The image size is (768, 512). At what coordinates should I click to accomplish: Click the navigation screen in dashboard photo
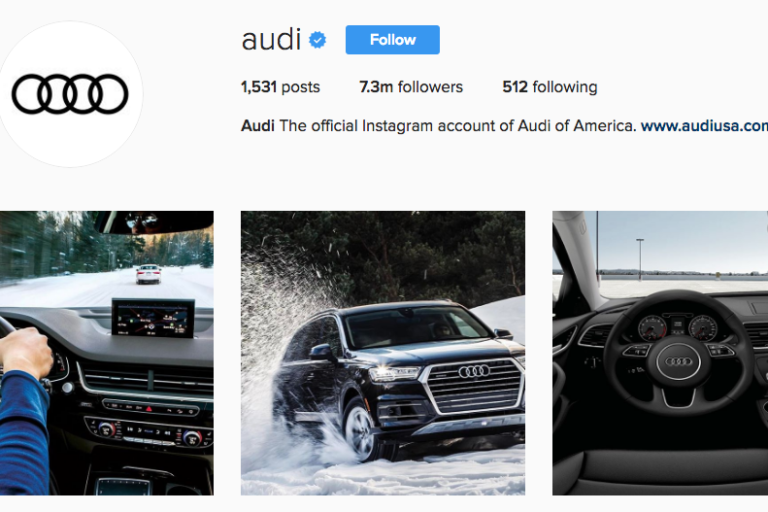coord(153,318)
